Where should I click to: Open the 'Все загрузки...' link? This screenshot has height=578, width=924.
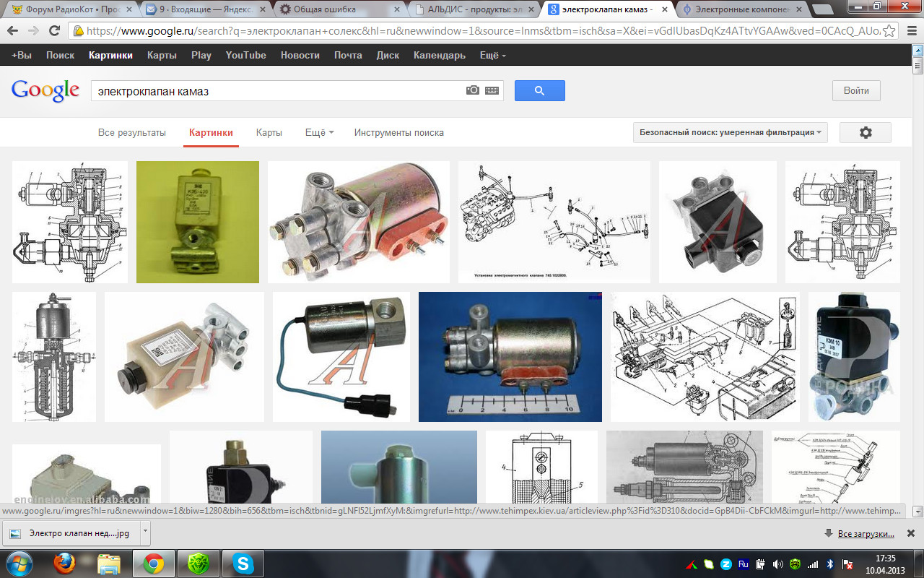(x=866, y=534)
